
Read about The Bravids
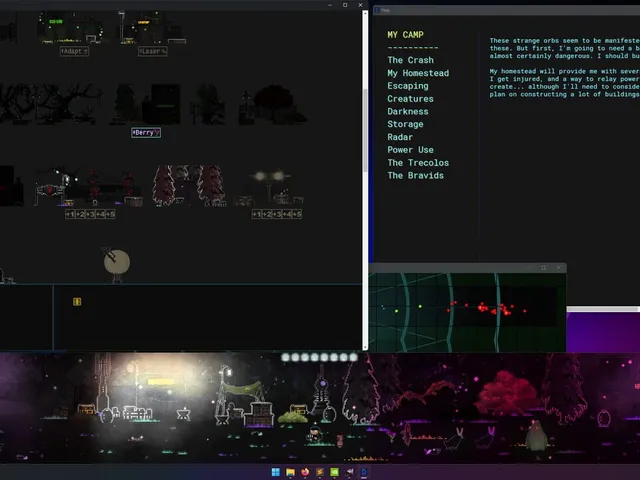click(x=415, y=176)
